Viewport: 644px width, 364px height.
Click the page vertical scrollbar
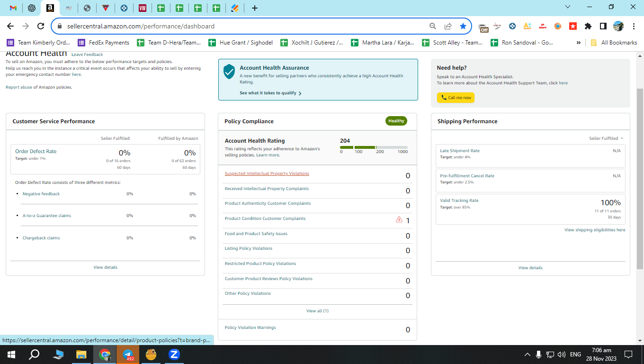click(x=640, y=179)
